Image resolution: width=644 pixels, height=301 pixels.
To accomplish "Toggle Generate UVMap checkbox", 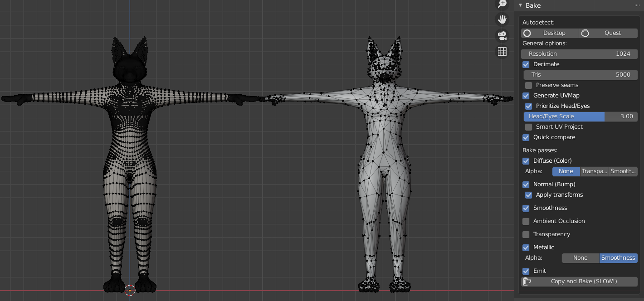I will tap(526, 96).
